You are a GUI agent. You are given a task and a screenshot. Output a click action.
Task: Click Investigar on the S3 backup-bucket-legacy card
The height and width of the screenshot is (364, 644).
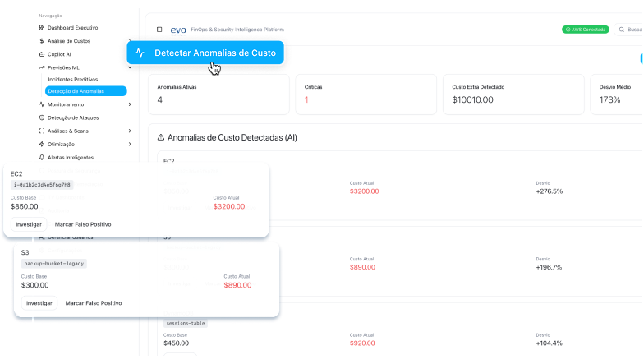click(x=39, y=303)
